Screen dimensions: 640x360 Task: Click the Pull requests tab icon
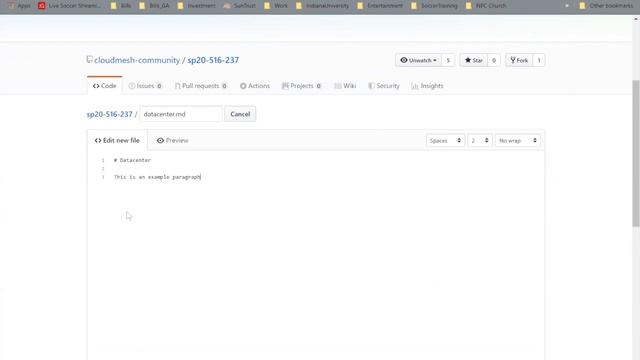click(x=177, y=86)
